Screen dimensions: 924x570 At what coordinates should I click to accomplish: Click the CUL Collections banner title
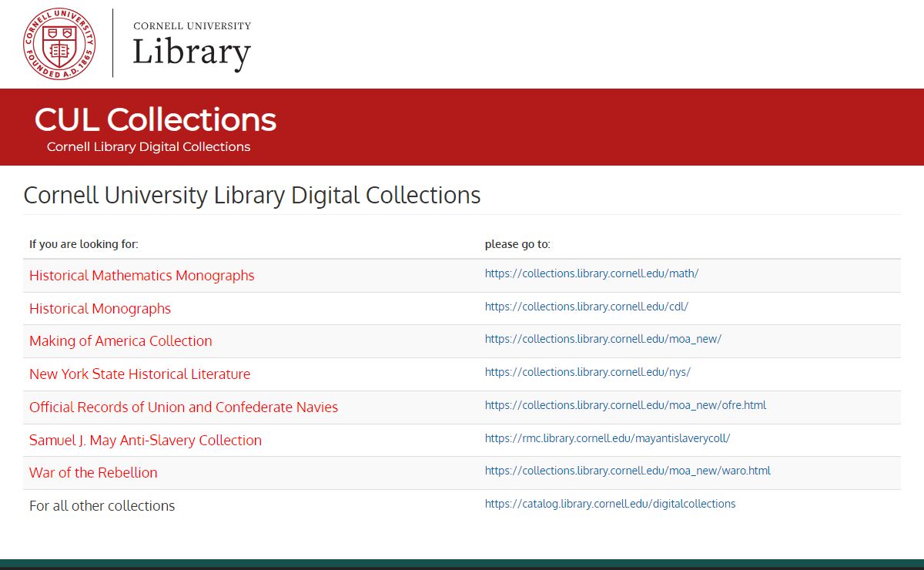[156, 119]
